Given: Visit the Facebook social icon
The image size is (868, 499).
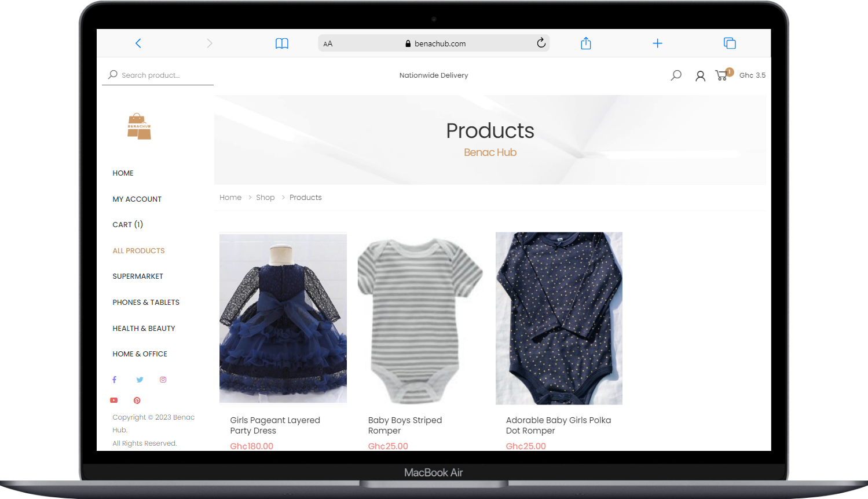Looking at the screenshot, I should [x=115, y=380].
